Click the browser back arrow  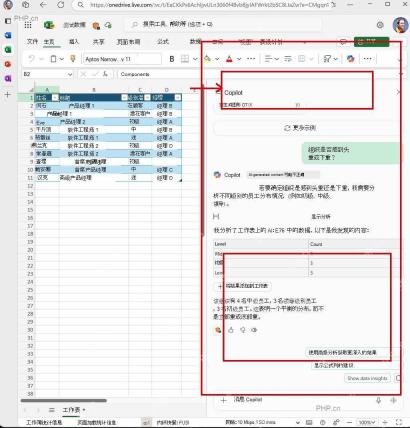coord(43,5)
